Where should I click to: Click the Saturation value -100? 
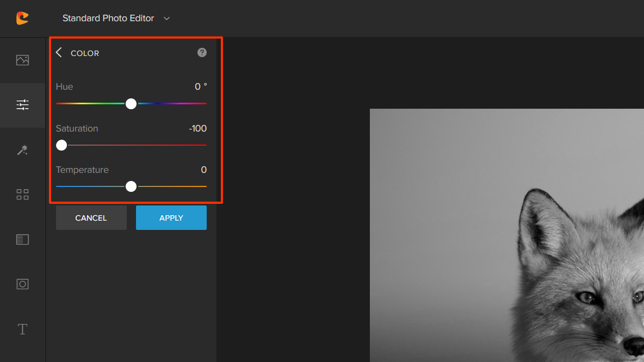pyautogui.click(x=197, y=128)
